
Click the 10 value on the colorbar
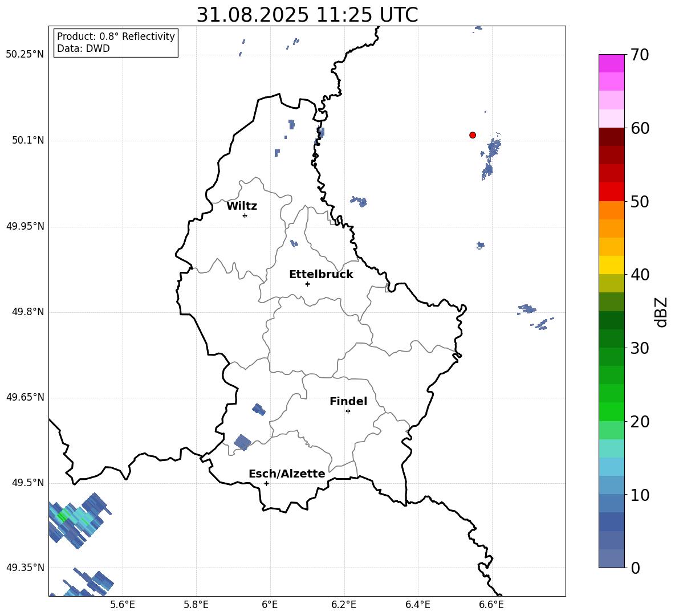[640, 495]
